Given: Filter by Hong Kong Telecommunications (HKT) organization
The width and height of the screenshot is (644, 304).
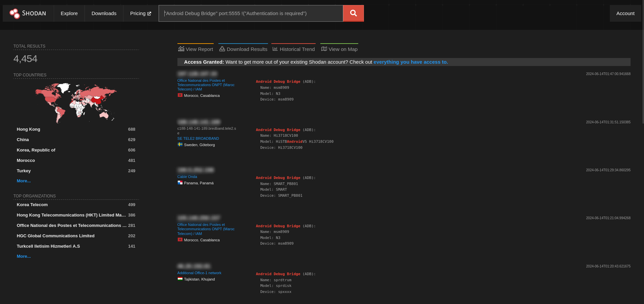Looking at the screenshot, I should [71, 215].
